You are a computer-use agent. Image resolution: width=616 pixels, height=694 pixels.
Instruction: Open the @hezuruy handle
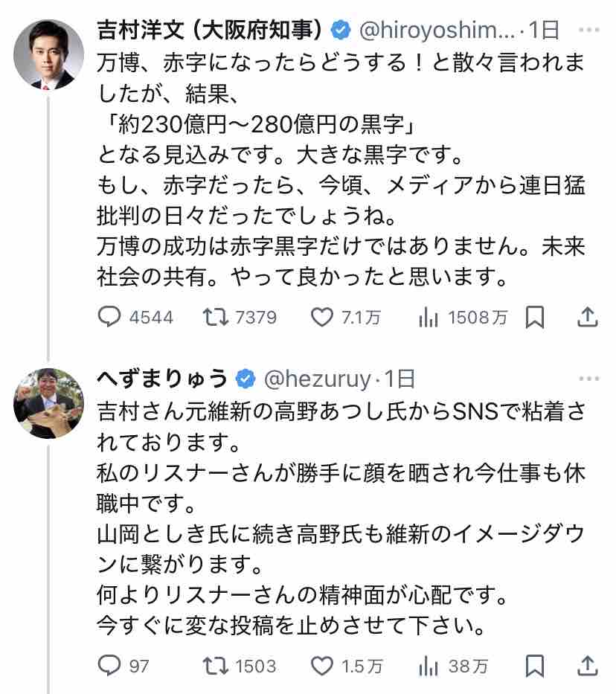pos(317,379)
